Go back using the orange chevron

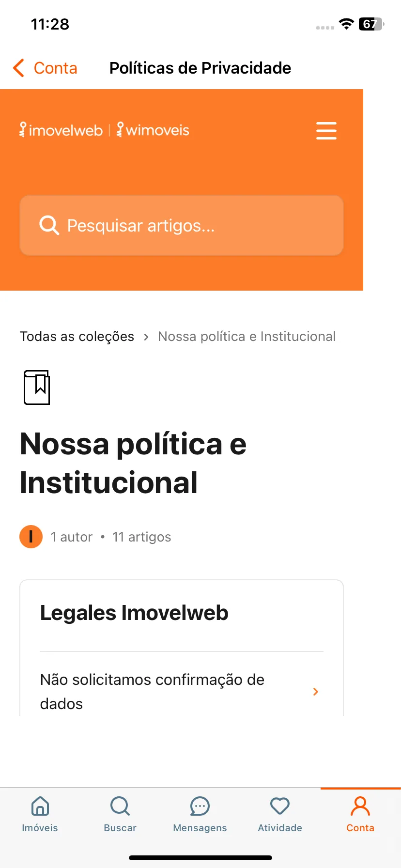tap(18, 68)
